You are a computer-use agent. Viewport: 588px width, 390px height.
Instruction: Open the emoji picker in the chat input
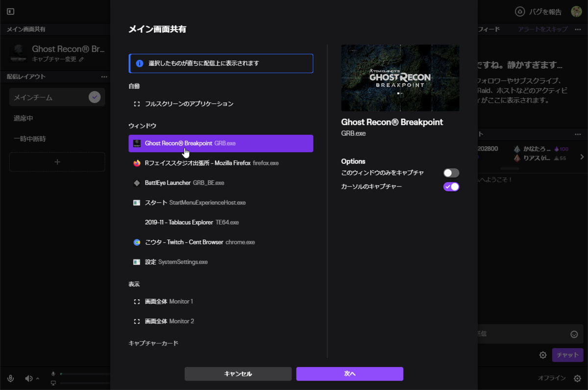click(574, 334)
